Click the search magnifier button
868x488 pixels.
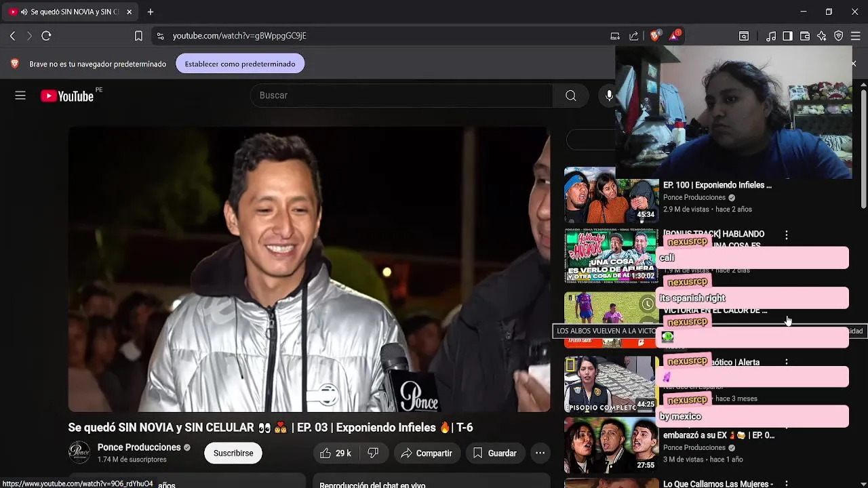pos(571,96)
